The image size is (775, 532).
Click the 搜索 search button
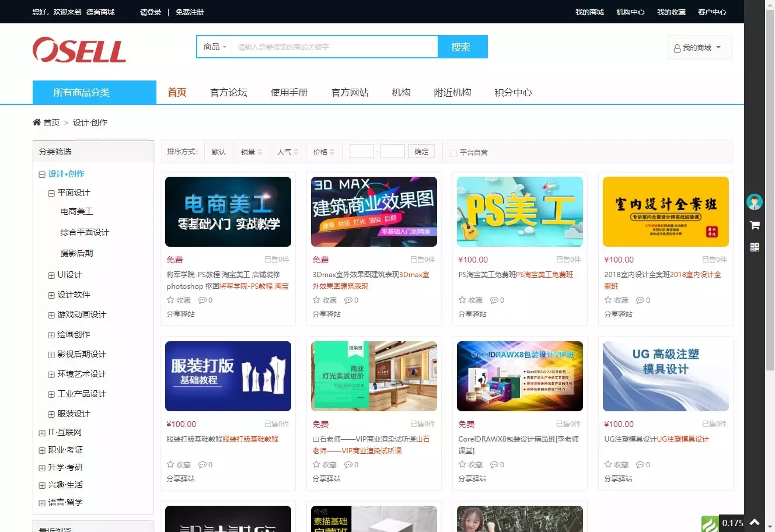[x=463, y=47]
